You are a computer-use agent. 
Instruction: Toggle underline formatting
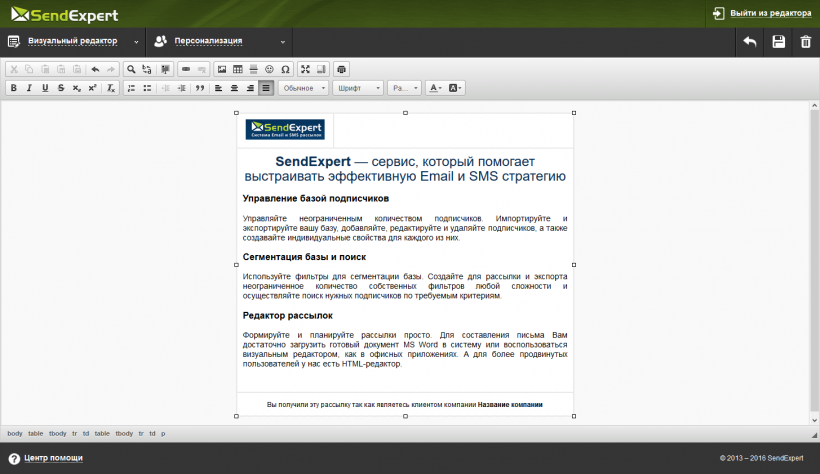(45, 88)
